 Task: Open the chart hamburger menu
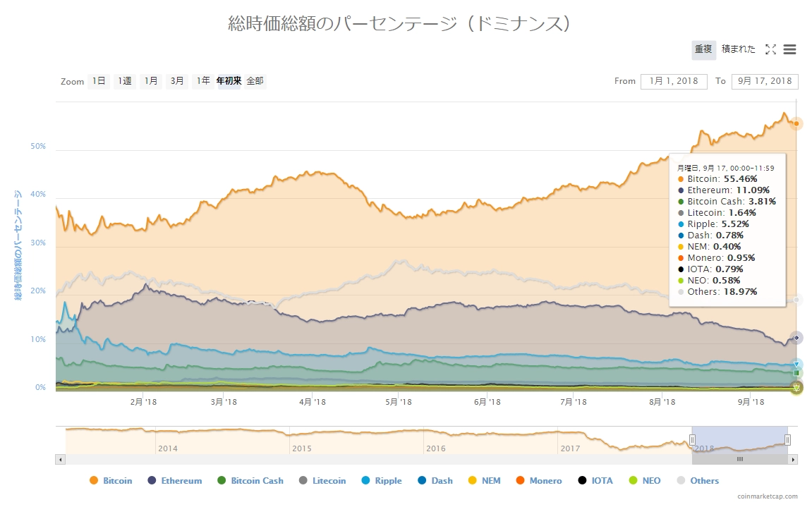click(x=790, y=49)
